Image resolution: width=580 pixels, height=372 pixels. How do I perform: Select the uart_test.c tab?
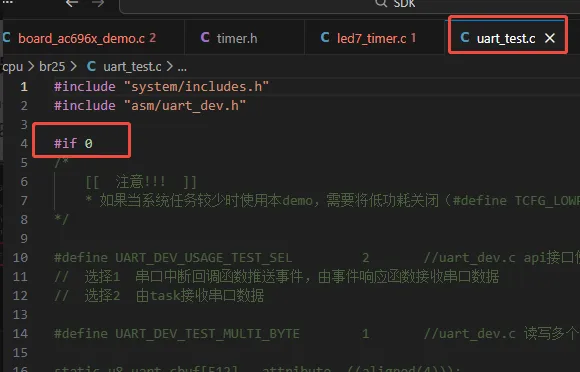pos(506,38)
